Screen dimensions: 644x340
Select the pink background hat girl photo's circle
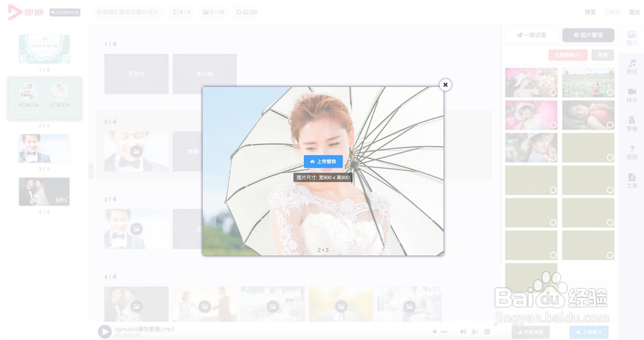click(x=553, y=125)
